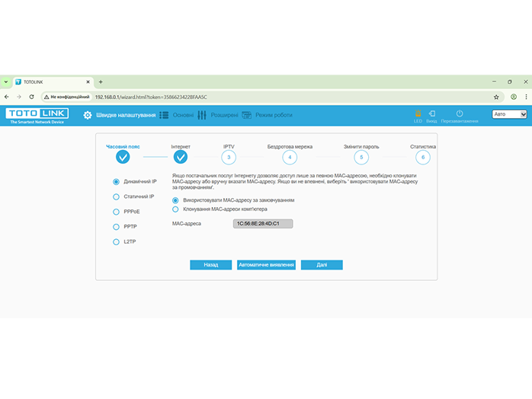This screenshot has height=399, width=532.
Task: Open the Авто language dropdown
Action: pos(509,114)
